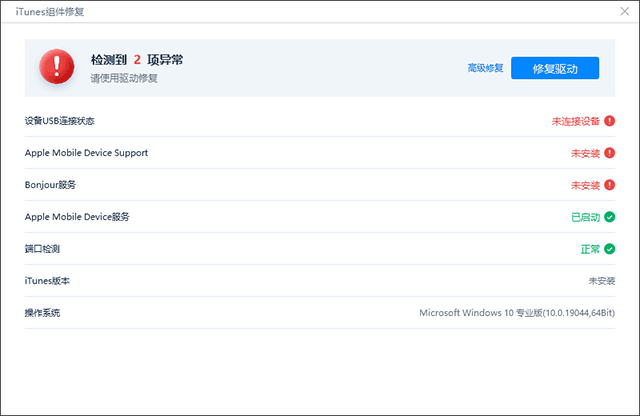Image resolution: width=640 pixels, height=416 pixels.
Task: Close the iTunes组件修复 dialog
Action: coord(624,11)
